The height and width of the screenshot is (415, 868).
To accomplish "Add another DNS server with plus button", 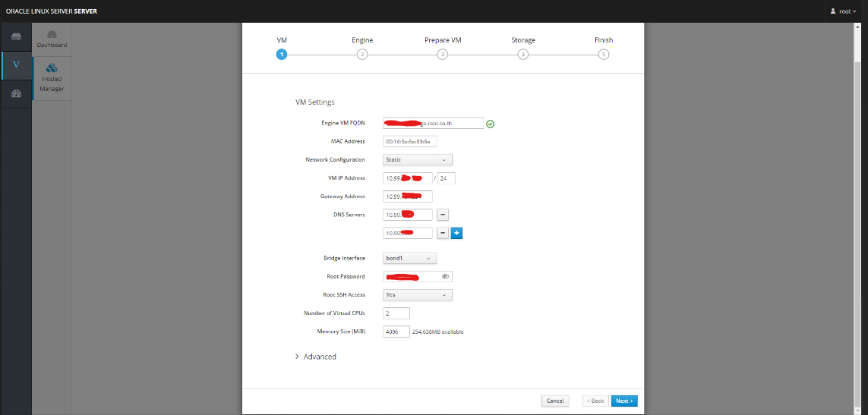I will [x=456, y=233].
